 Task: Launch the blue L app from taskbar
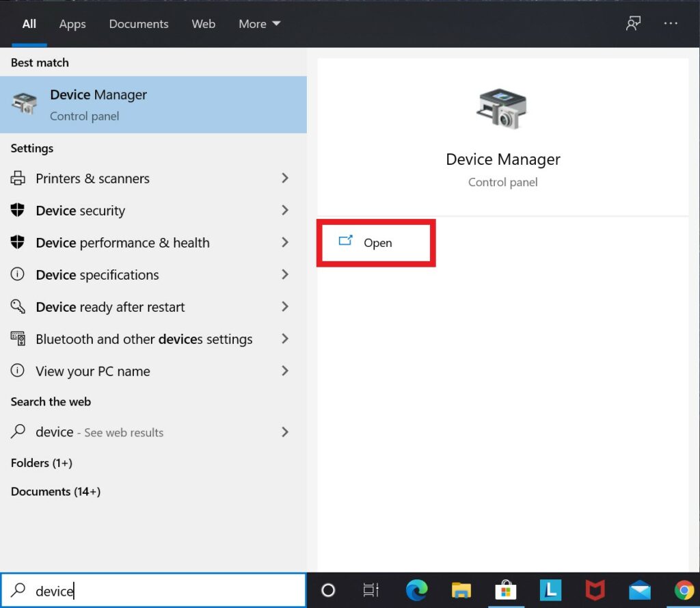coord(550,590)
